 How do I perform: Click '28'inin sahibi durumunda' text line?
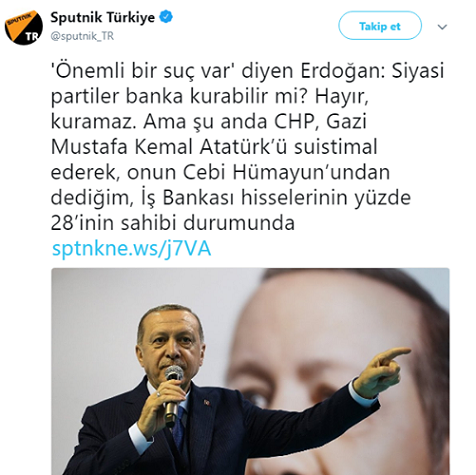click(x=173, y=223)
